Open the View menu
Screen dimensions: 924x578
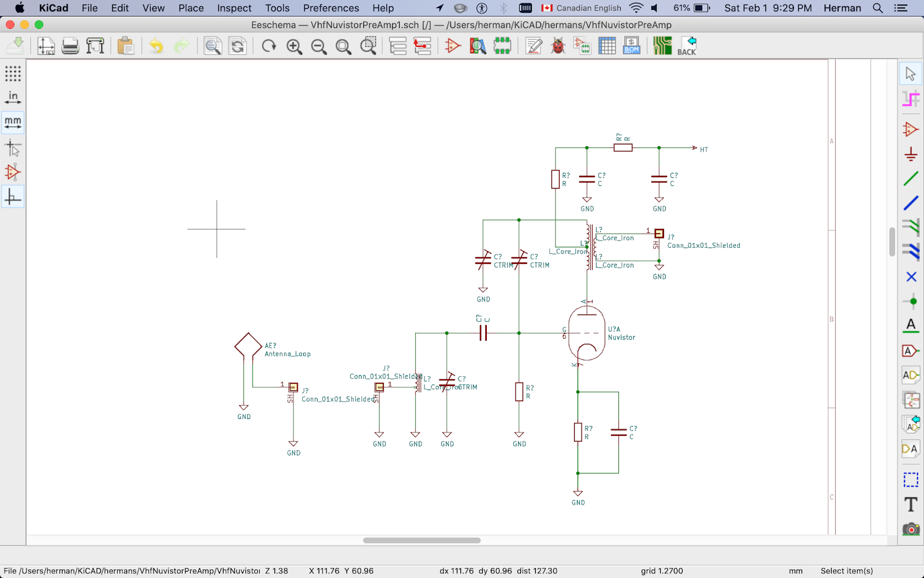[154, 8]
